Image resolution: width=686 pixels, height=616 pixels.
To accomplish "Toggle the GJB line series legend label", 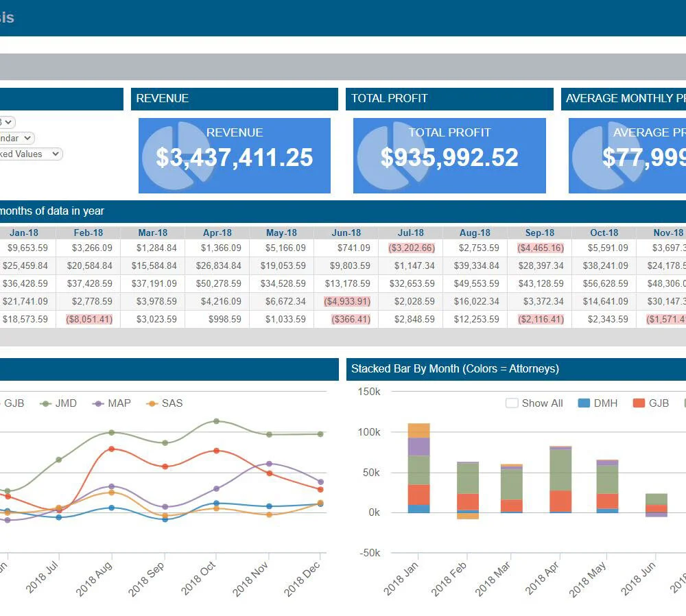I will tap(14, 403).
